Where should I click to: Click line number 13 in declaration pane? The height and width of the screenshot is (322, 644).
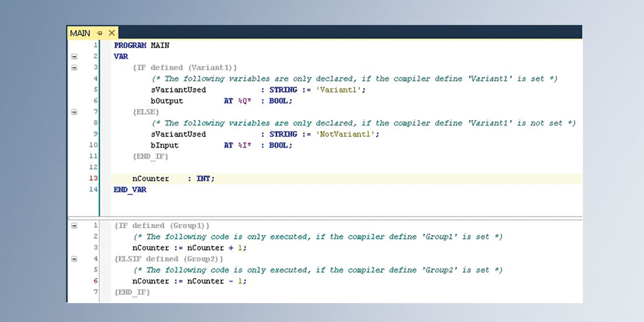[93, 179]
